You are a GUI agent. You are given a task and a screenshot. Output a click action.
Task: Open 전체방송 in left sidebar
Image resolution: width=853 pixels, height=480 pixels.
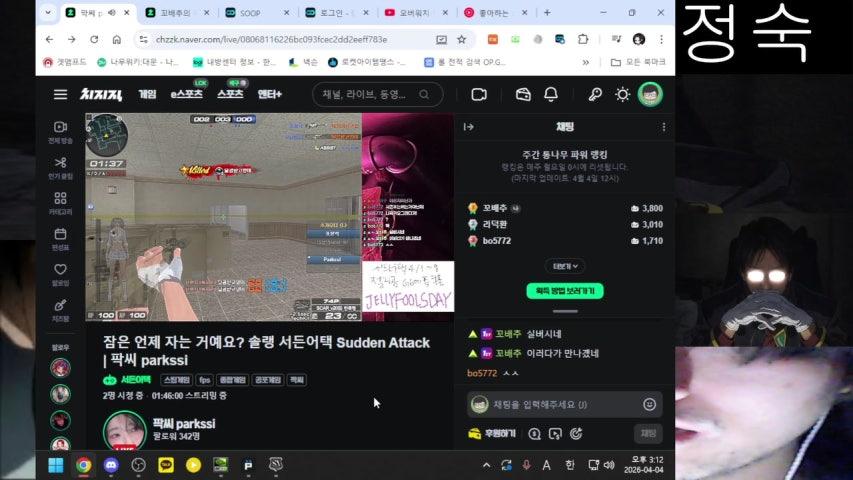pos(60,132)
